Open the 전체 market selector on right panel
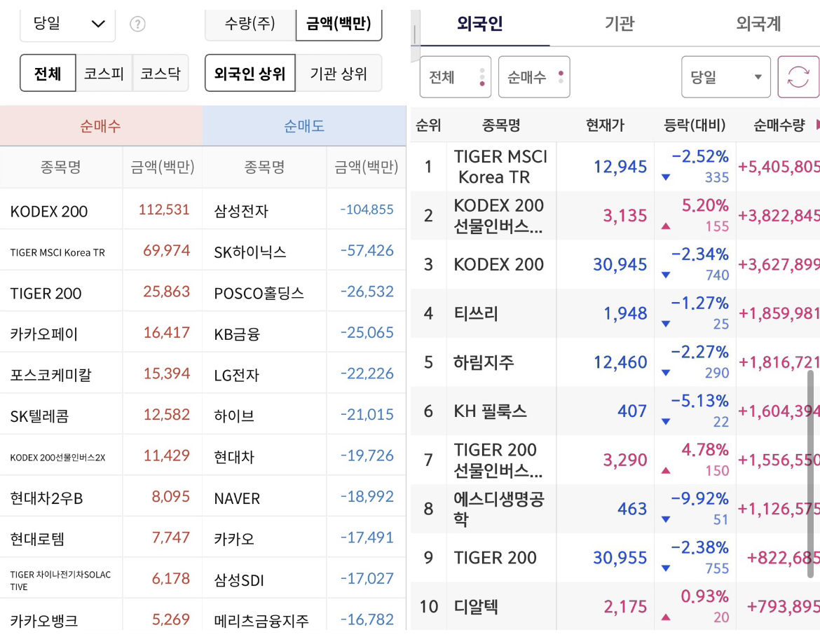Image resolution: width=820 pixels, height=644 pixels. pos(455,77)
